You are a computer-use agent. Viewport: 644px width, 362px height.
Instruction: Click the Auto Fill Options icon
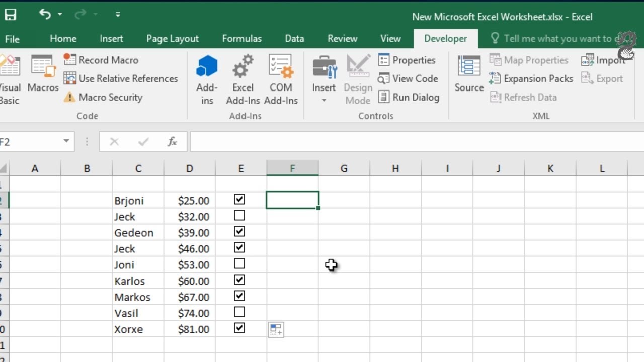pyautogui.click(x=276, y=330)
